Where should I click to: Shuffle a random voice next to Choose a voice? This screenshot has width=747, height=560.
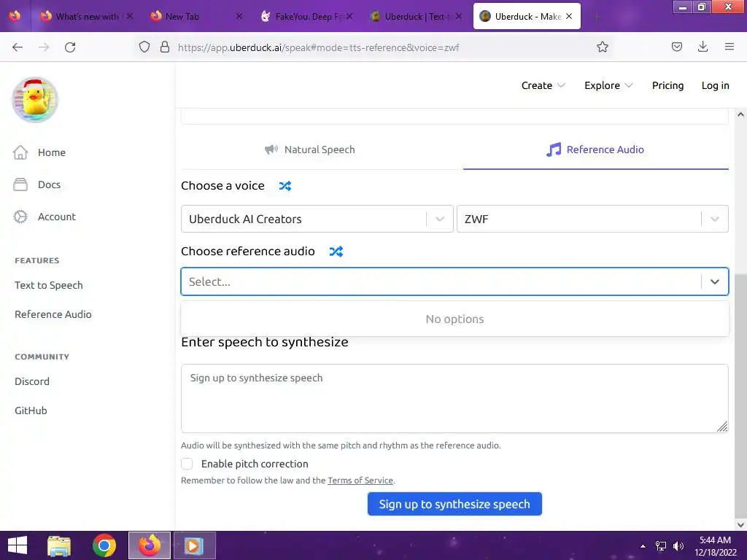(x=285, y=186)
